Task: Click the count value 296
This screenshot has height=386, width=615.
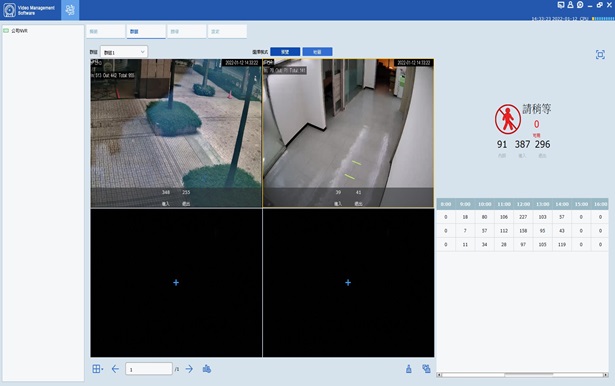Action: 542,144
